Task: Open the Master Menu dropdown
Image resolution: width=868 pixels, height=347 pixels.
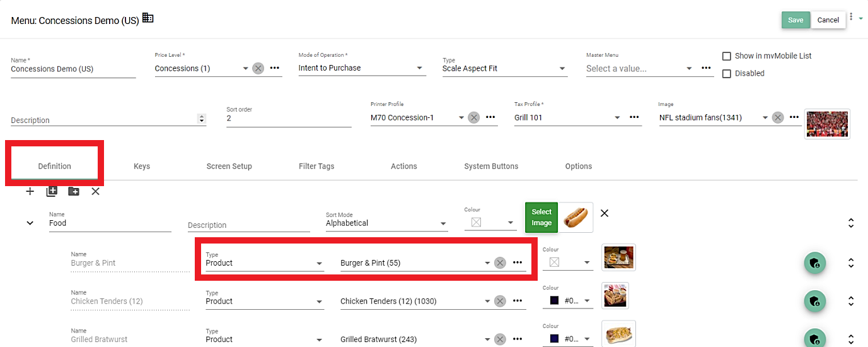Action: coord(689,69)
